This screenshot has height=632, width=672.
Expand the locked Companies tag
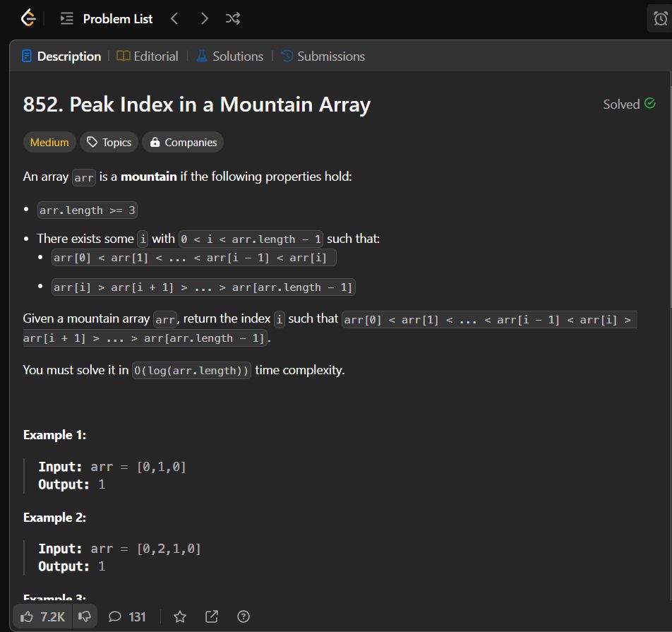pyautogui.click(x=183, y=143)
